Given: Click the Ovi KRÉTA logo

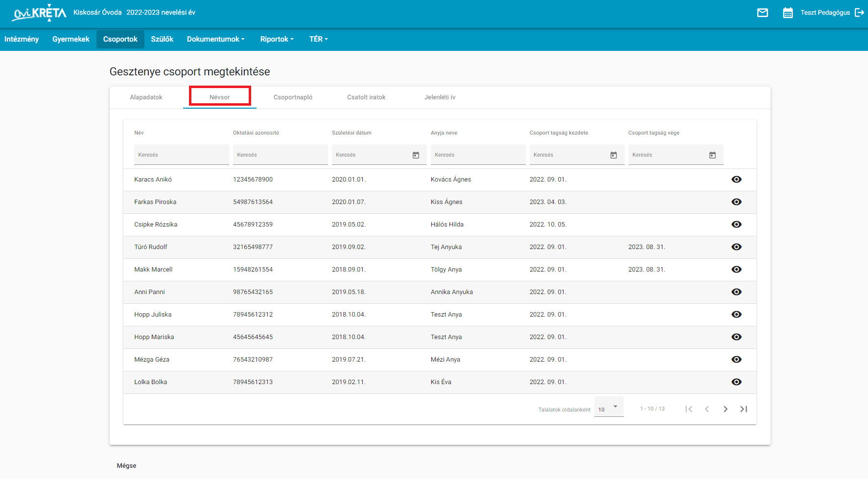Looking at the screenshot, I should (x=40, y=13).
